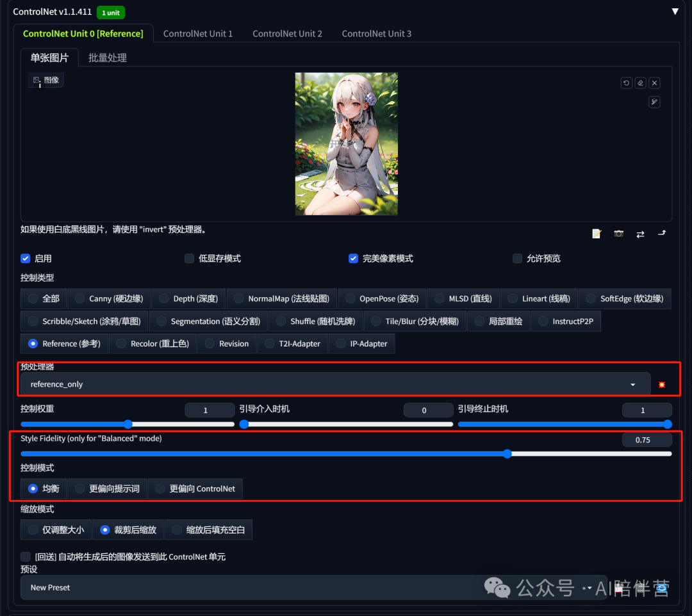The width and height of the screenshot is (692, 616).
Task: Collapse the ControlNet panel with the triangle arrow
Action: tap(675, 12)
